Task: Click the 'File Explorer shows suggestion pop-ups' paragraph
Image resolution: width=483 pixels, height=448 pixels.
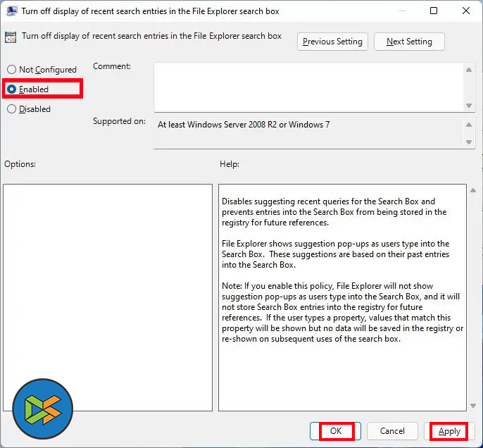Action: (335, 254)
